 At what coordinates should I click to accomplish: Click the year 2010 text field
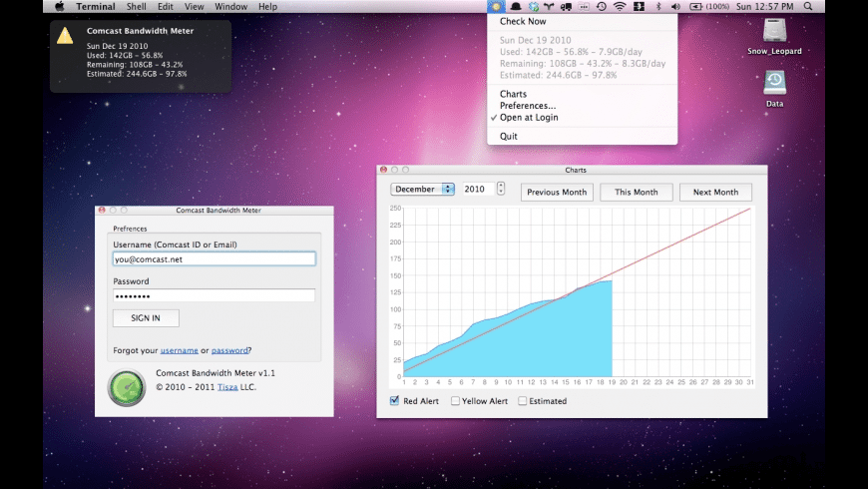478,189
